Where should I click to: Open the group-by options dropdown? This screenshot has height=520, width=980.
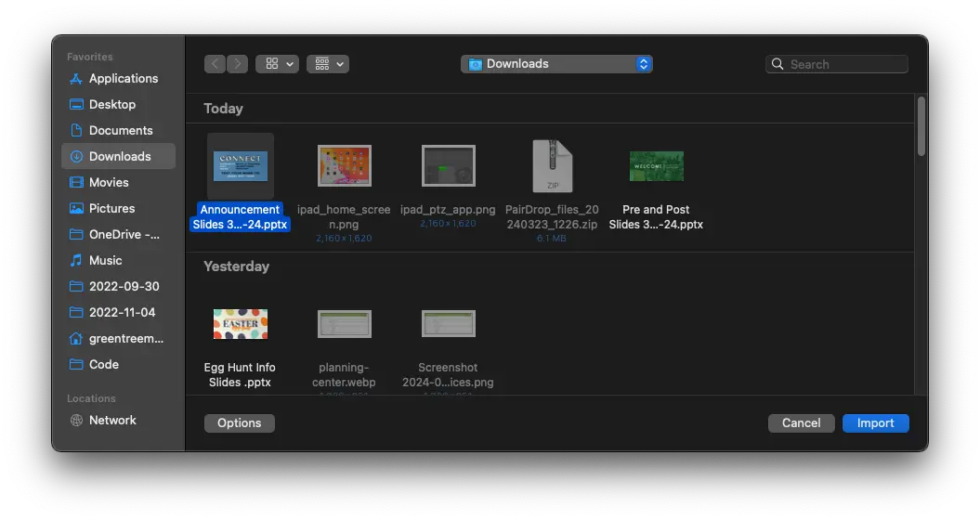click(x=328, y=64)
